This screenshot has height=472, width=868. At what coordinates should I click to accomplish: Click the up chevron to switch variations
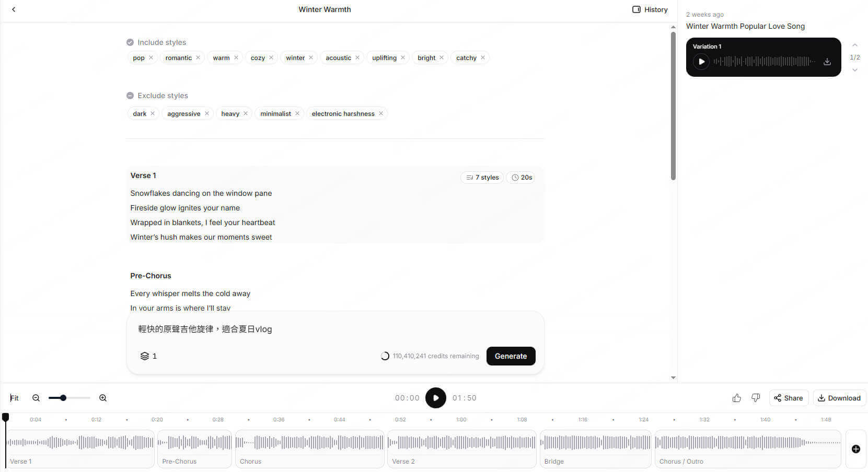854,45
